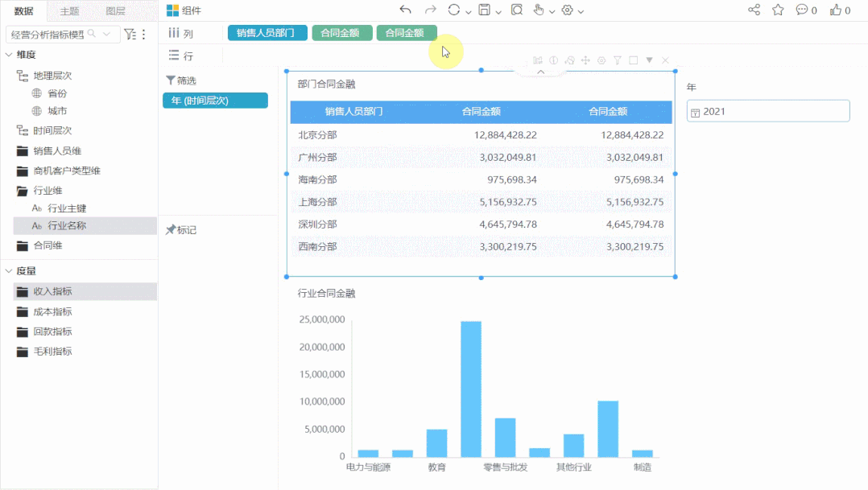This screenshot has height=490, width=868.
Task: Click the save disk icon
Action: [x=485, y=10]
